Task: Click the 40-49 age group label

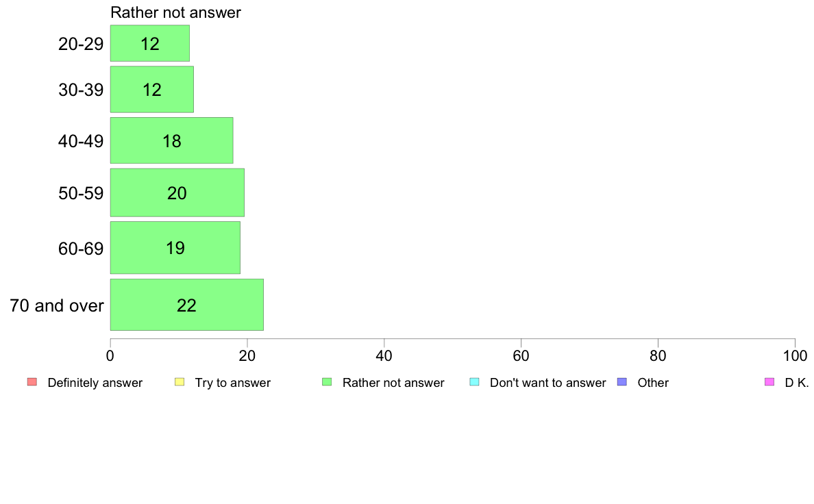Action: [x=80, y=141]
